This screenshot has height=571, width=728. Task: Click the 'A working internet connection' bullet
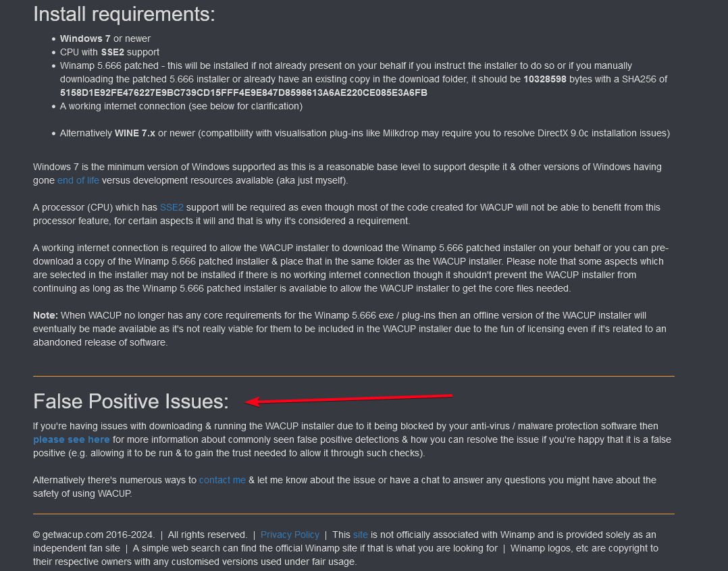[x=181, y=106]
